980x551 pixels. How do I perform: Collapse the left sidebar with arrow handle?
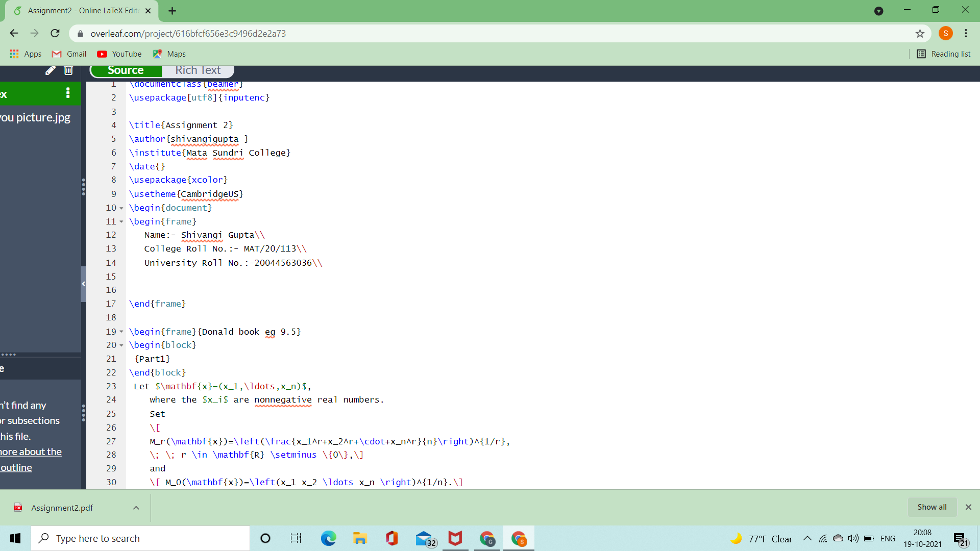(x=83, y=284)
